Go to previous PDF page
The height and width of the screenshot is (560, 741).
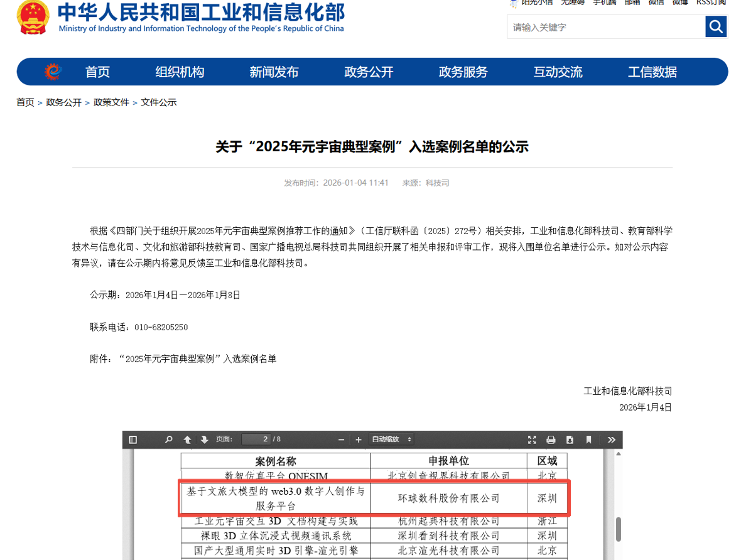click(x=187, y=439)
